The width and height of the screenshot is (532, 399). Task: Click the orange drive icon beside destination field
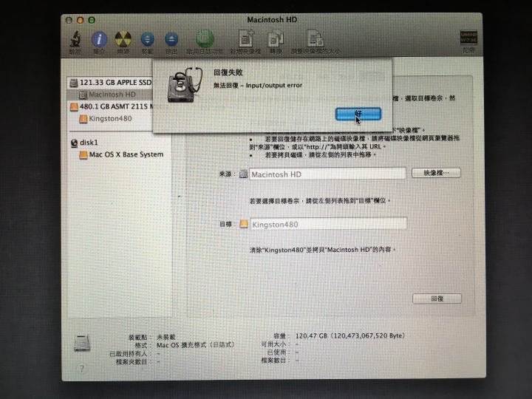(244, 224)
